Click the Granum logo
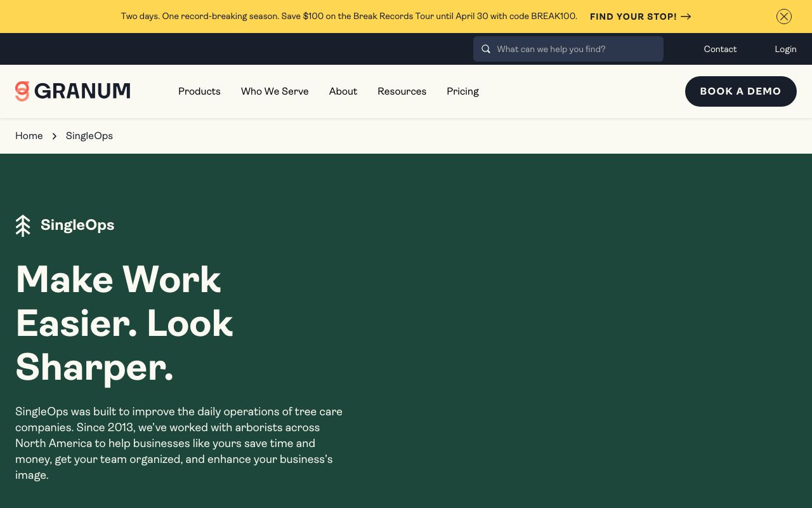The width and height of the screenshot is (812, 508). point(73,91)
